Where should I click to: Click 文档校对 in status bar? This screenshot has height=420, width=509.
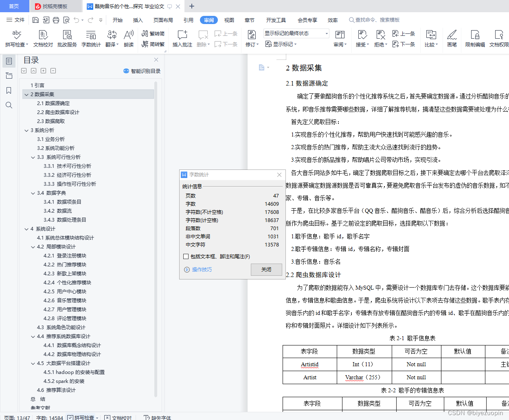click(118, 418)
